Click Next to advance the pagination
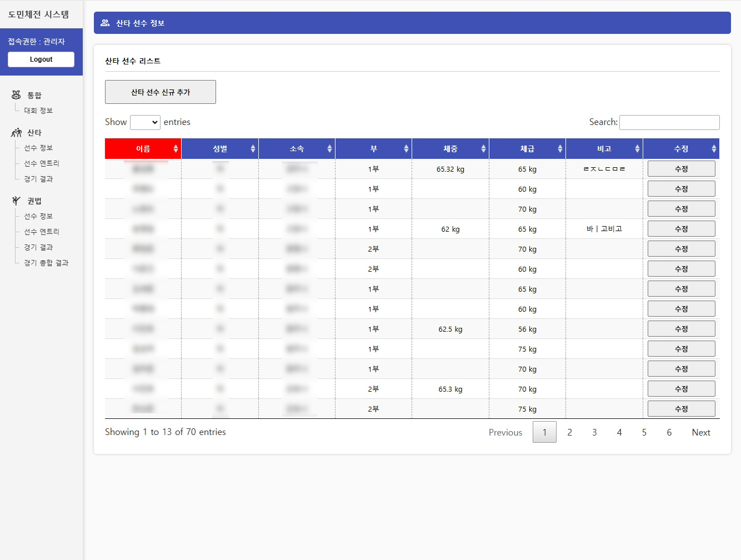 [x=700, y=432]
